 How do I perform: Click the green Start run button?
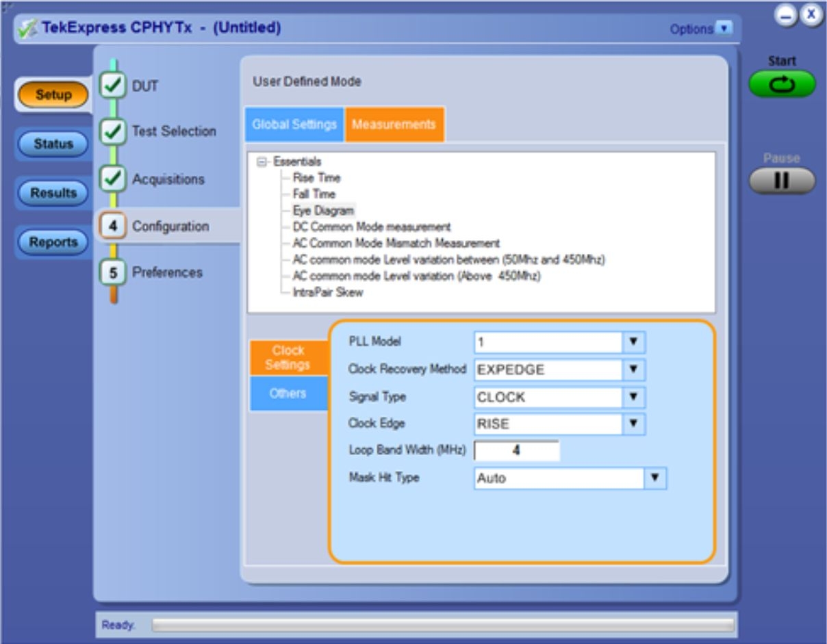click(782, 84)
